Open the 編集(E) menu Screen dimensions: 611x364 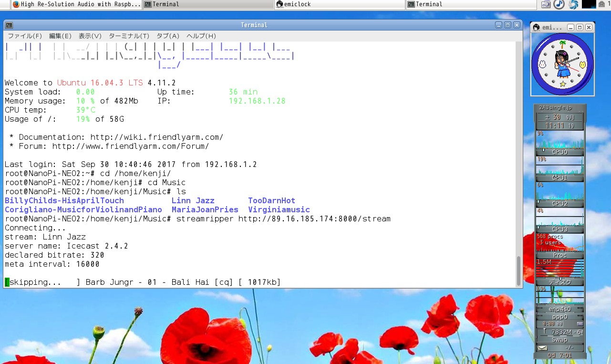coord(60,36)
